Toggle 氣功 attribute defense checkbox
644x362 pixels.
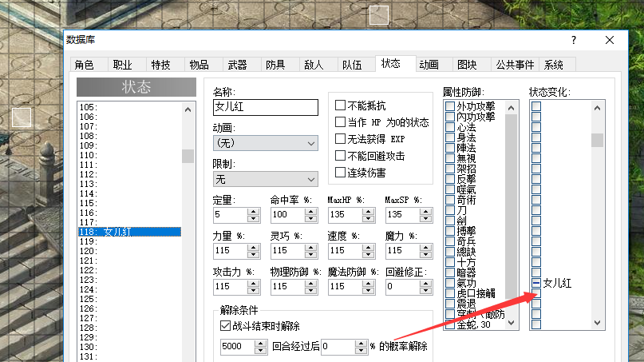click(450, 283)
